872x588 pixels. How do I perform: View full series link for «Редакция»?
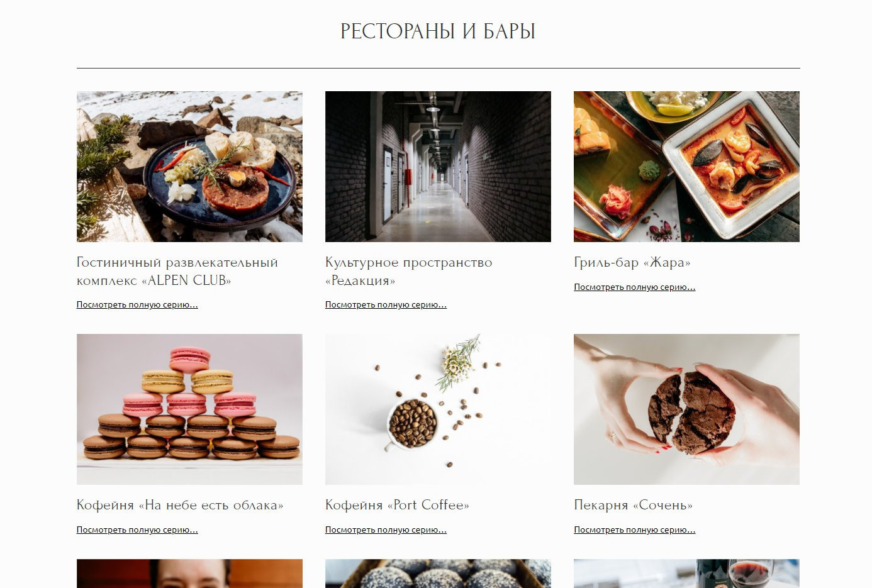[386, 305]
